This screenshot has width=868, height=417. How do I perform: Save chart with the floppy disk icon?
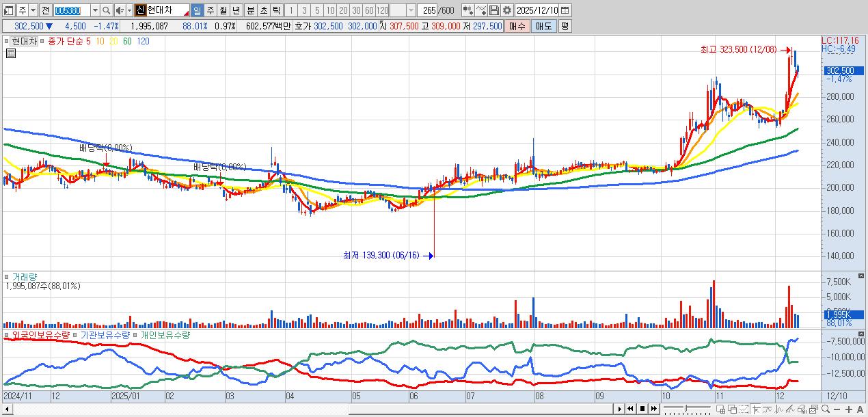click(x=494, y=10)
